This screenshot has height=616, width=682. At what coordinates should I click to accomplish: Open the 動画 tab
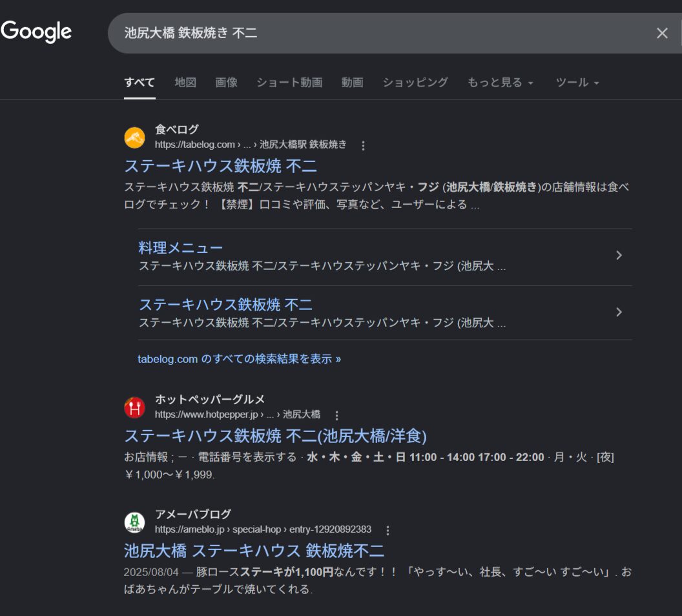(352, 82)
